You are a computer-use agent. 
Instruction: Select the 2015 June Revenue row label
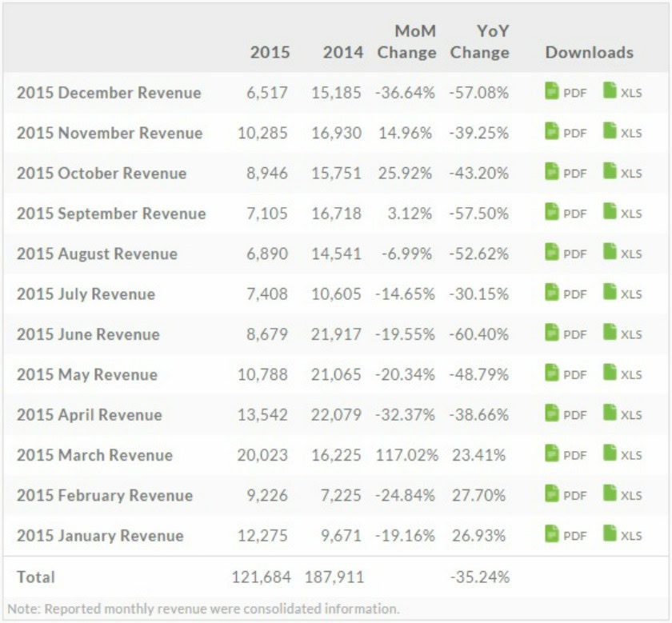coord(88,334)
